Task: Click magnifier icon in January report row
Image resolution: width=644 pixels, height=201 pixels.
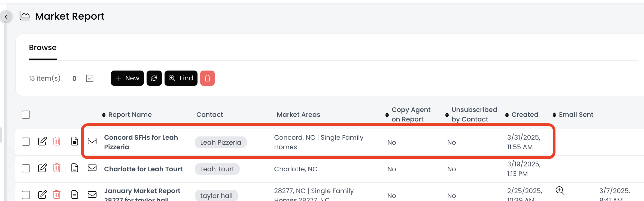Action: pos(560,191)
